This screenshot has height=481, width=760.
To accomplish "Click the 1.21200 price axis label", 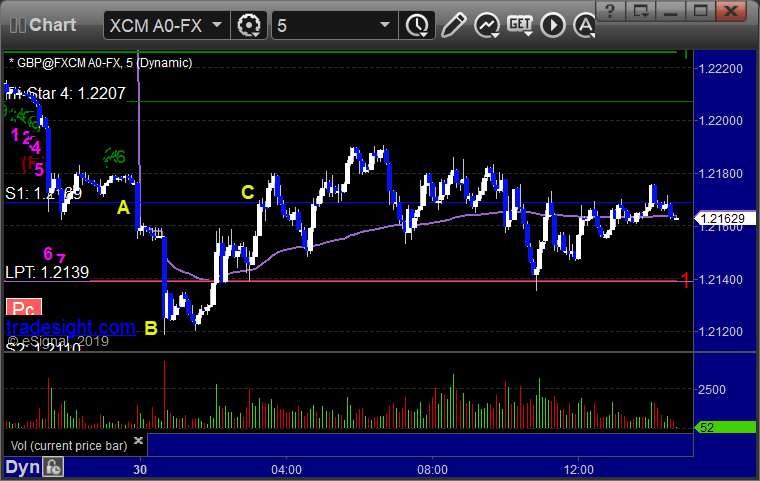I will (720, 332).
